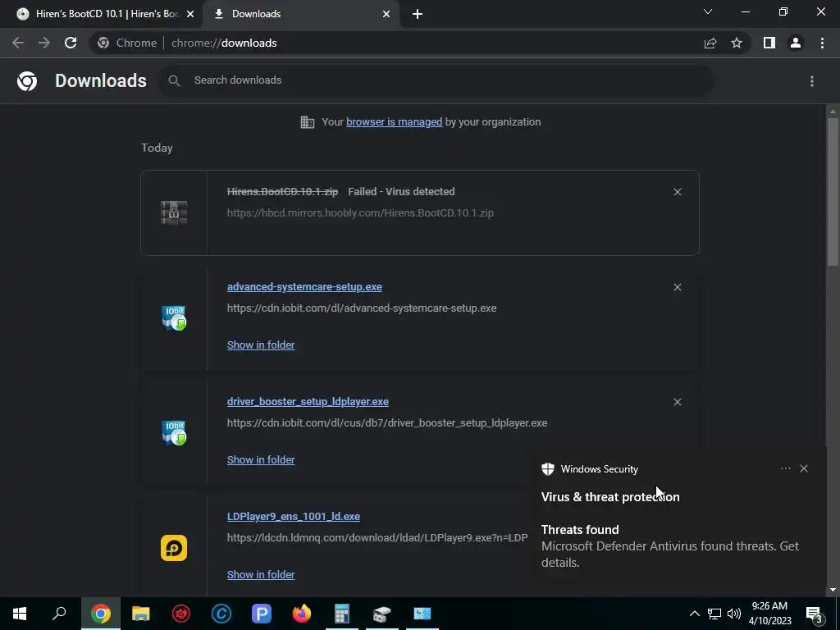Click the driver_booster IObit installer icon
840x630 pixels.
tap(174, 433)
